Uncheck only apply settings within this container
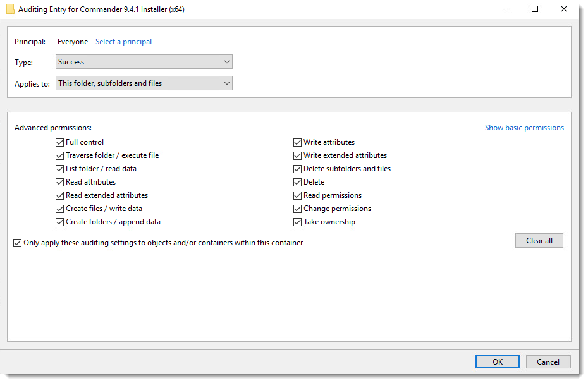This screenshot has height=383, width=588. [x=17, y=243]
